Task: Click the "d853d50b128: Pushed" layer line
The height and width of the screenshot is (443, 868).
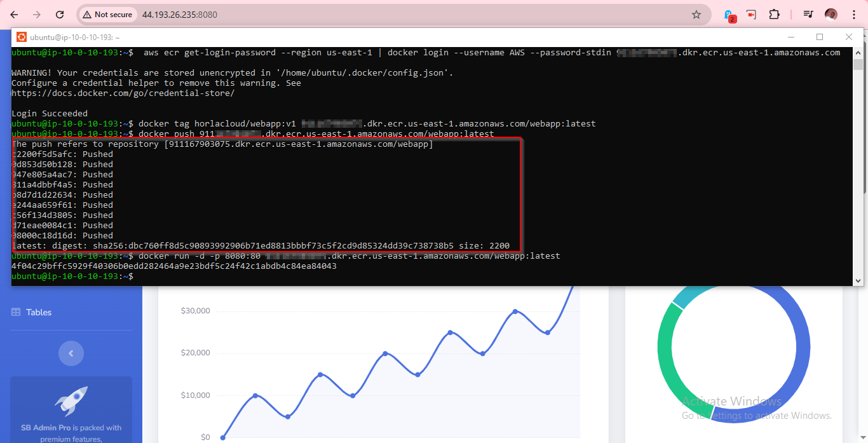Action: (62, 164)
